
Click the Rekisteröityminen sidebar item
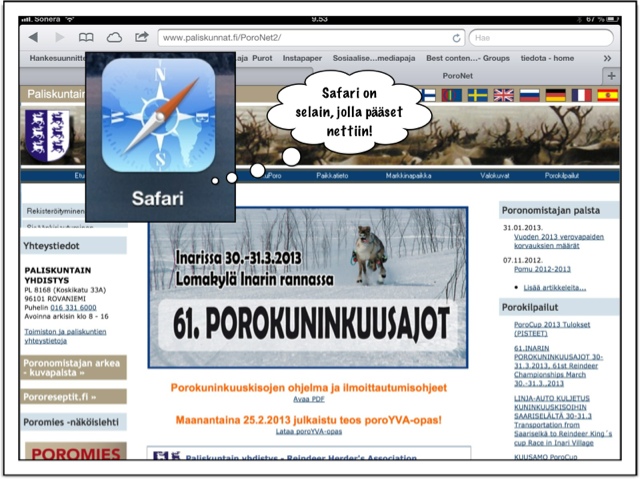[55, 211]
